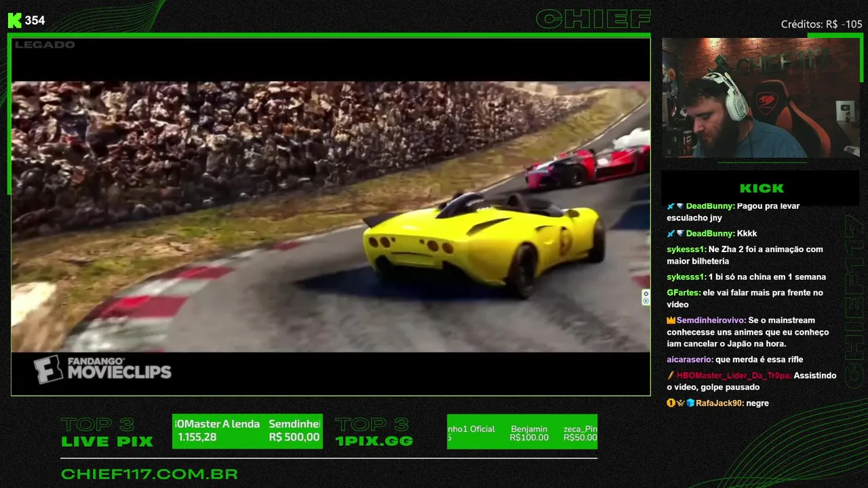868x488 pixels.
Task: Click the 'zeca_Pin R$50.00' donor entry
Action: coord(580,433)
